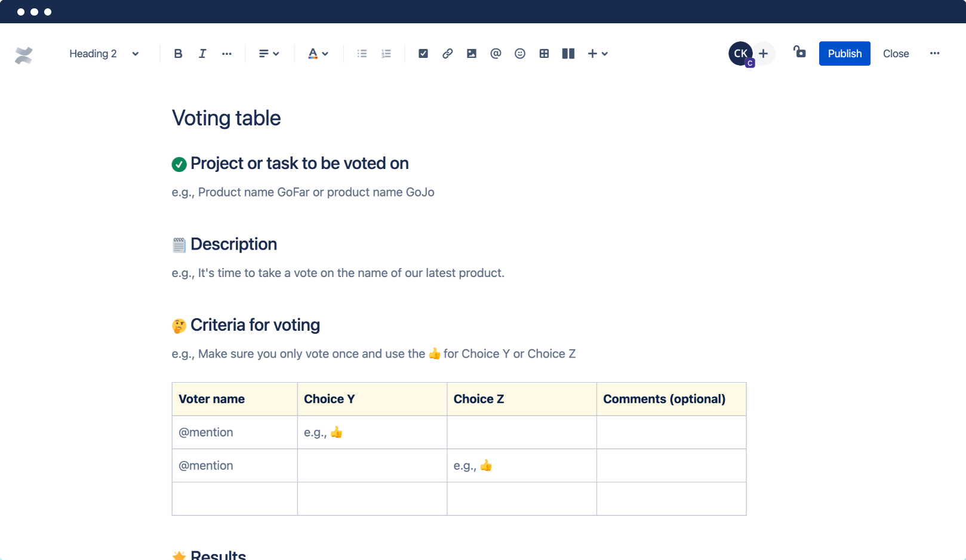Toggle bold formatting
This screenshot has width=966, height=560.
pos(178,53)
